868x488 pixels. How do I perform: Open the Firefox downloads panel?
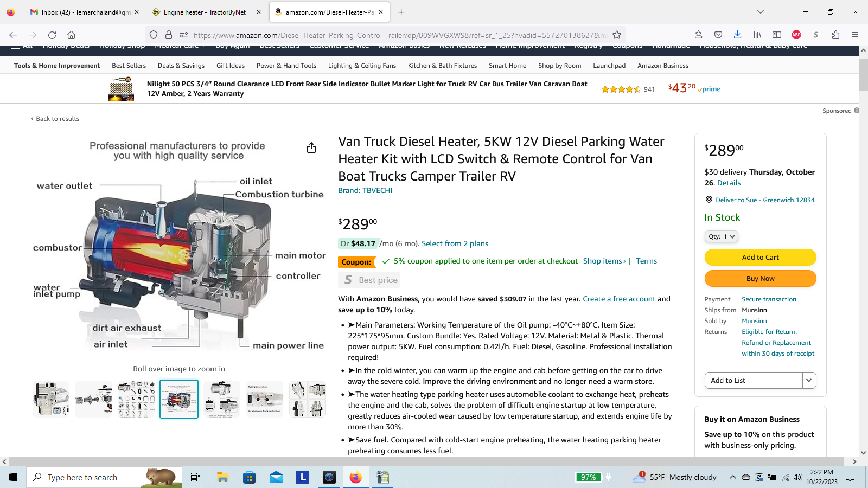click(737, 35)
